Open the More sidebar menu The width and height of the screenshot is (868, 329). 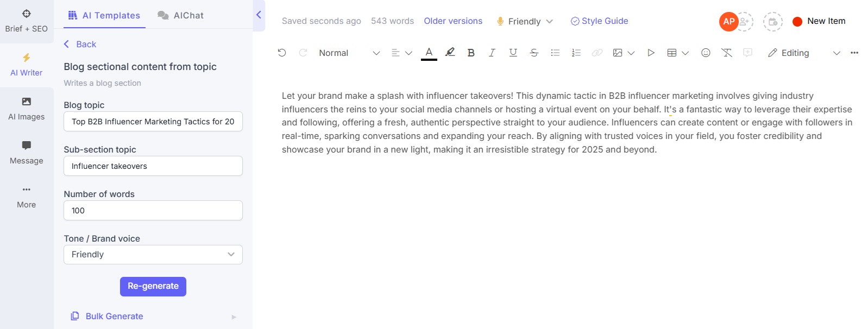point(27,197)
